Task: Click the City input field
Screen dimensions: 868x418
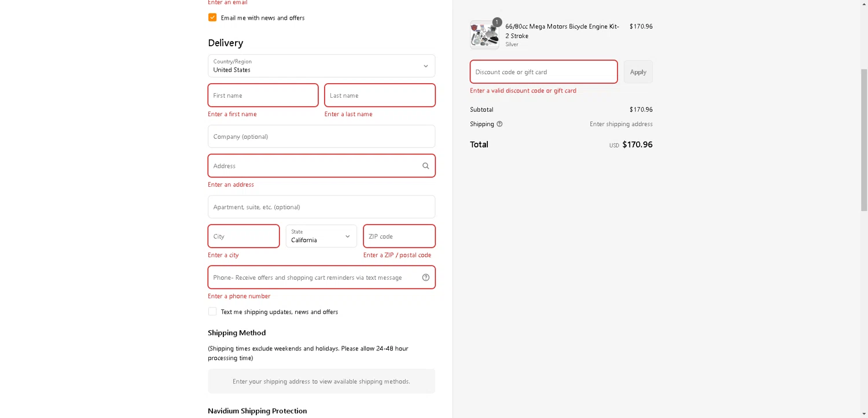Action: pos(244,236)
